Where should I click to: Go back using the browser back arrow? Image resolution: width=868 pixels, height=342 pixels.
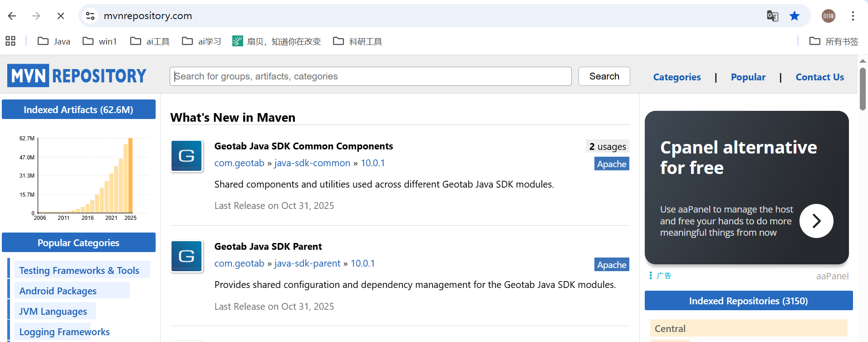(12, 16)
